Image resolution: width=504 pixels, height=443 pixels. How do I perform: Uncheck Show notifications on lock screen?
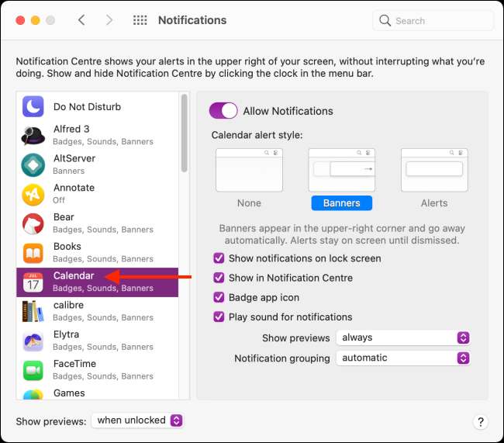[x=219, y=258]
